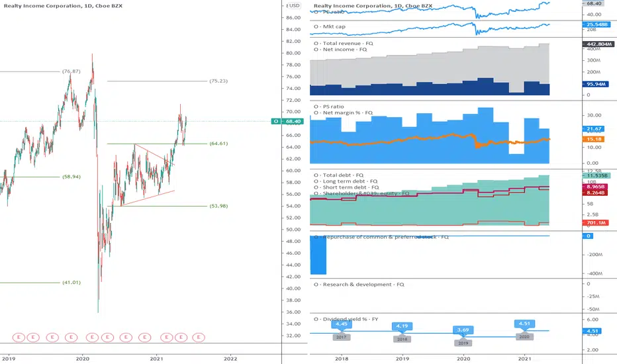Screen dimensions: 617x364
Task: Select the (76.87) horizontal level label
Action: coord(71,71)
